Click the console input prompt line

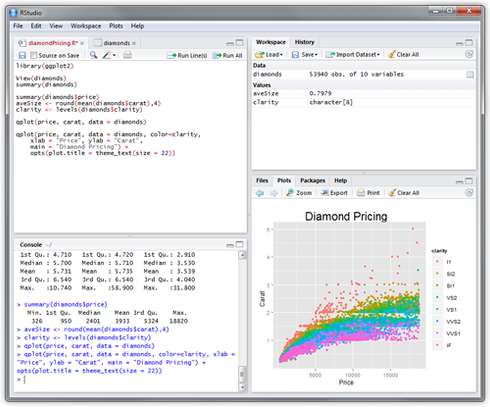tap(127, 379)
